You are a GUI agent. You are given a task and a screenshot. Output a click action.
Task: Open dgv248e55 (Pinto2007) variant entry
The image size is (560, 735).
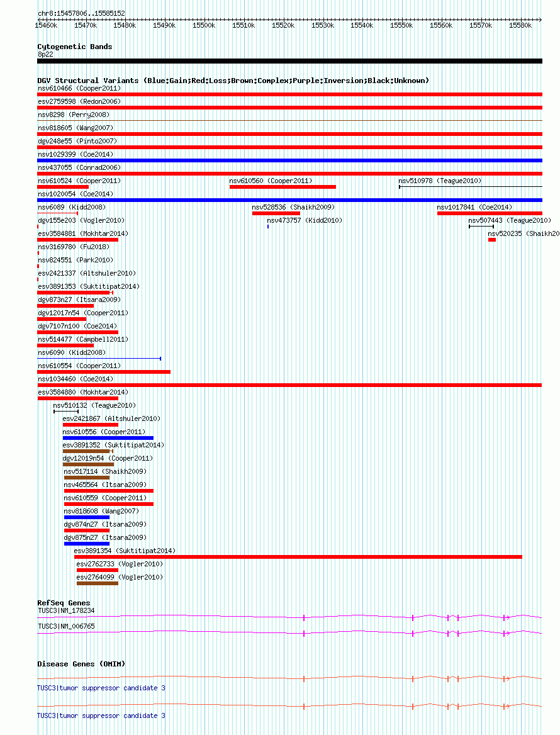[x=77, y=140]
